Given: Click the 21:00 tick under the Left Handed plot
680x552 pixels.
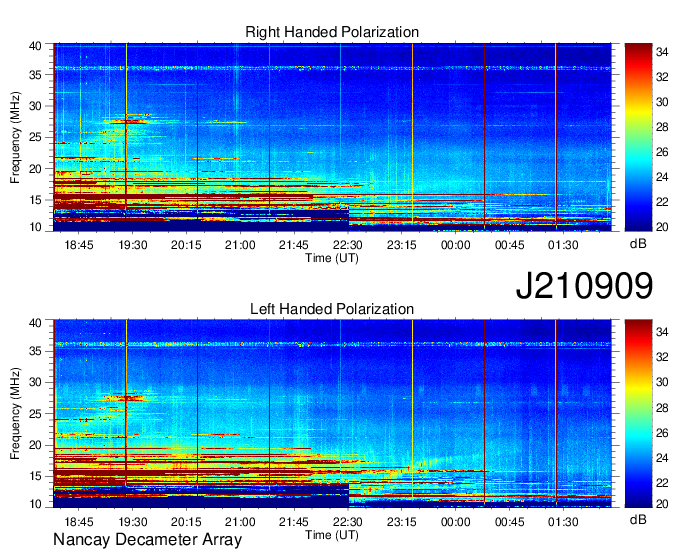Looking at the screenshot, I should [x=240, y=522].
